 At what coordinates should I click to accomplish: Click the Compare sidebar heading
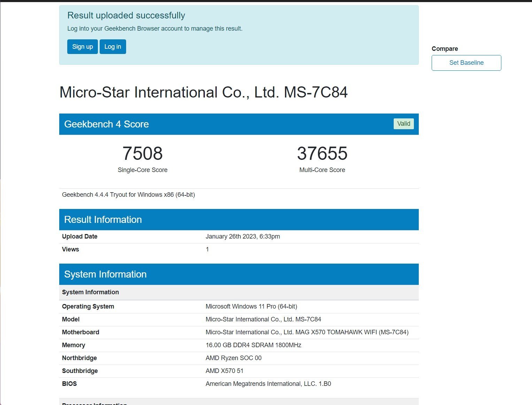pyautogui.click(x=445, y=49)
